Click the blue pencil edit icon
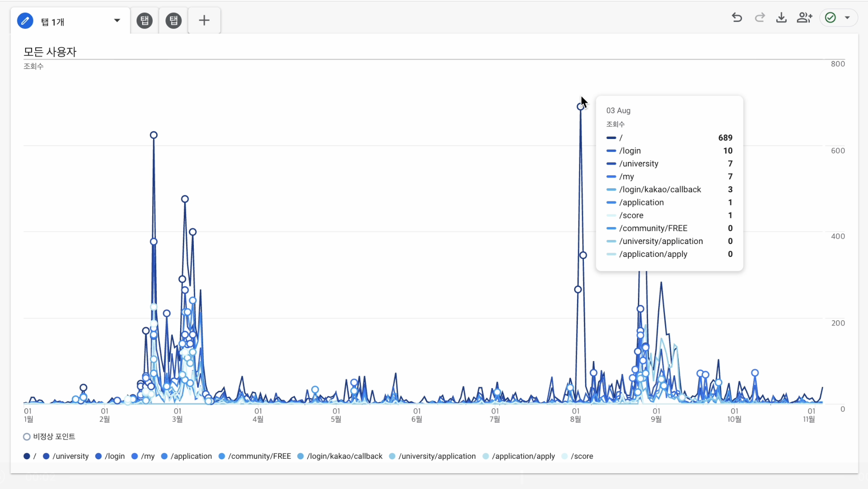The width and height of the screenshot is (868, 489). [x=25, y=21]
